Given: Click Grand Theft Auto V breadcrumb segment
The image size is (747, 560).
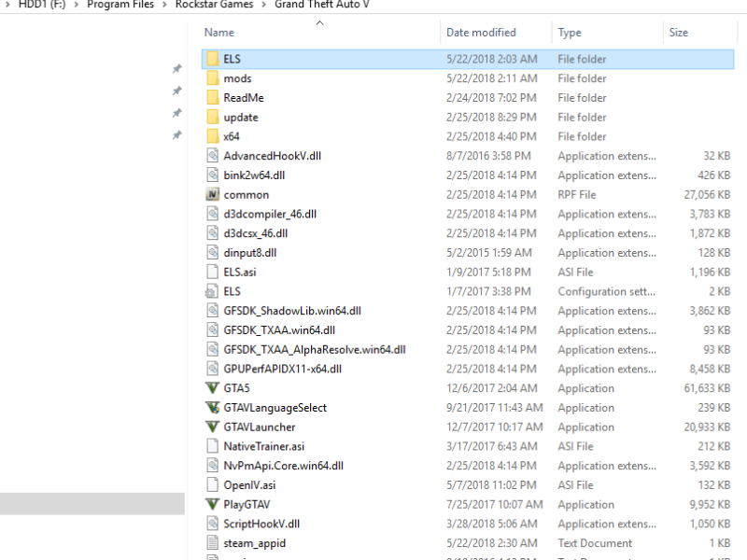Looking at the screenshot, I should (x=321, y=5).
